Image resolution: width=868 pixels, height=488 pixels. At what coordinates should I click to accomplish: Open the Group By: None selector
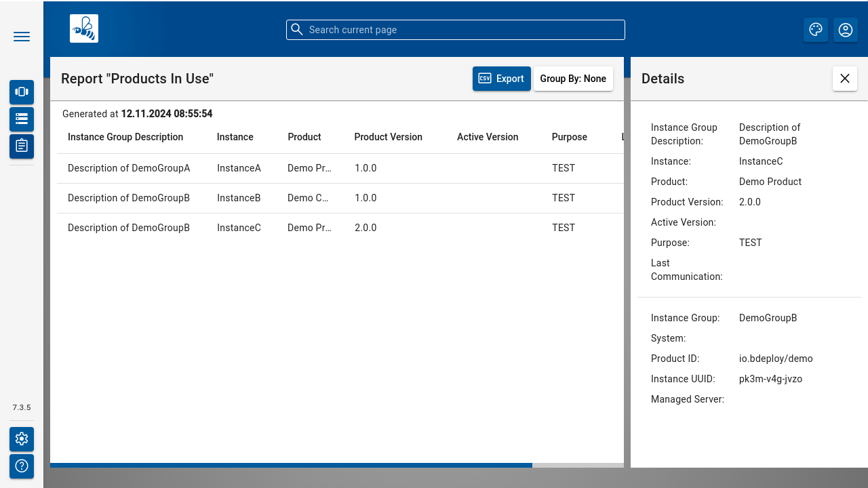point(574,79)
